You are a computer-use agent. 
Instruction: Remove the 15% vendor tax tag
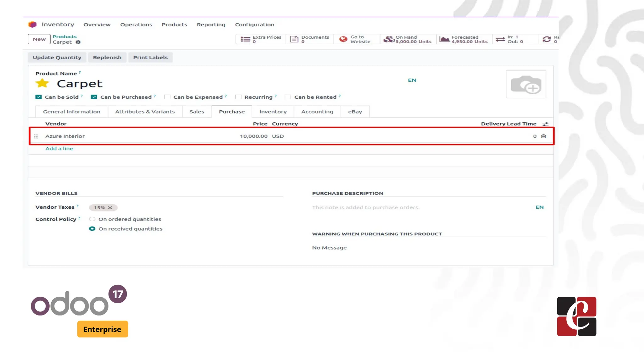coord(110,208)
